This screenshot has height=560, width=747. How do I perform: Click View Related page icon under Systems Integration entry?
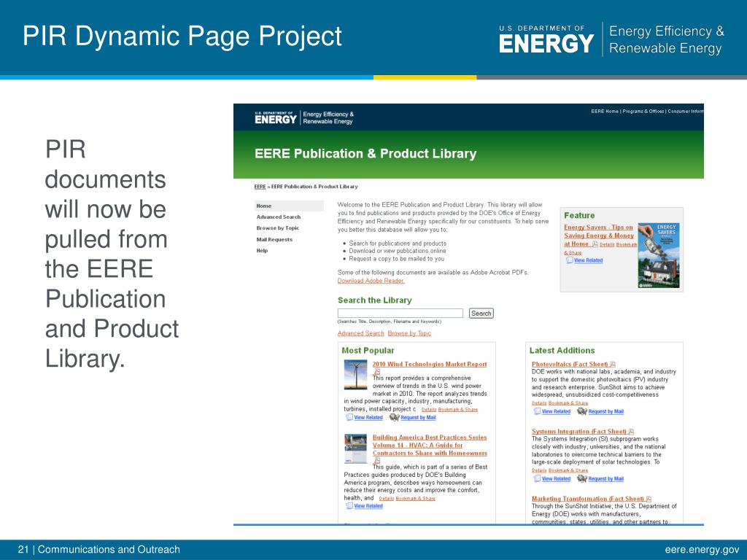click(537, 478)
